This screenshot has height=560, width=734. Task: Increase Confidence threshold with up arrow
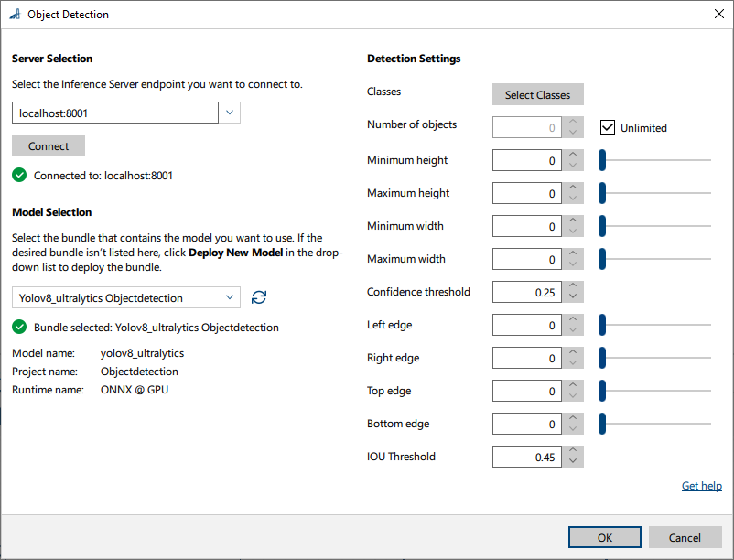click(x=573, y=286)
